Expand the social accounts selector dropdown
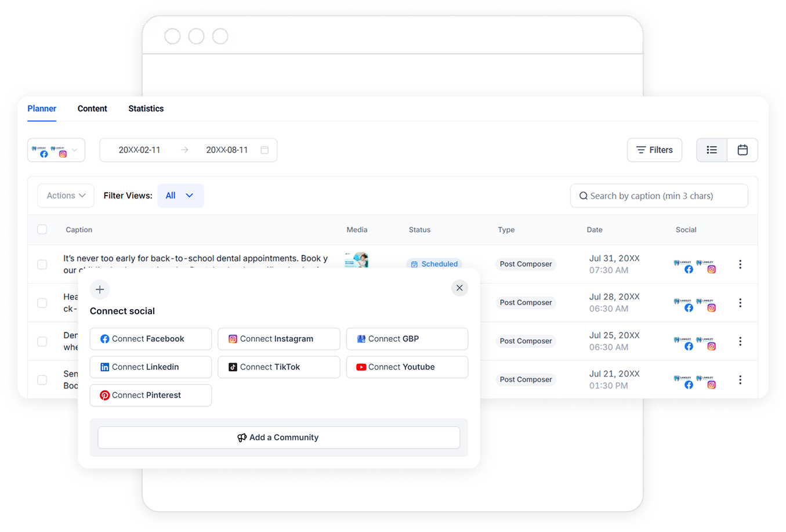 tap(56, 150)
